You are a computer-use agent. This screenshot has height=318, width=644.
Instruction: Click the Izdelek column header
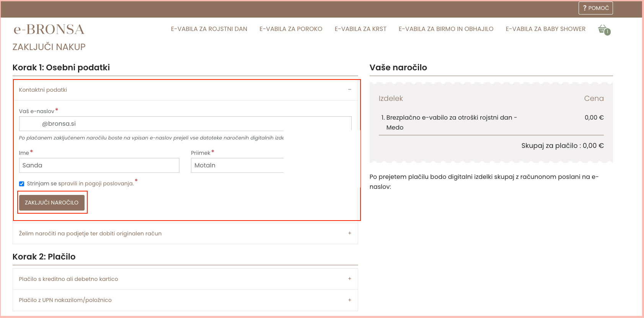(x=391, y=98)
